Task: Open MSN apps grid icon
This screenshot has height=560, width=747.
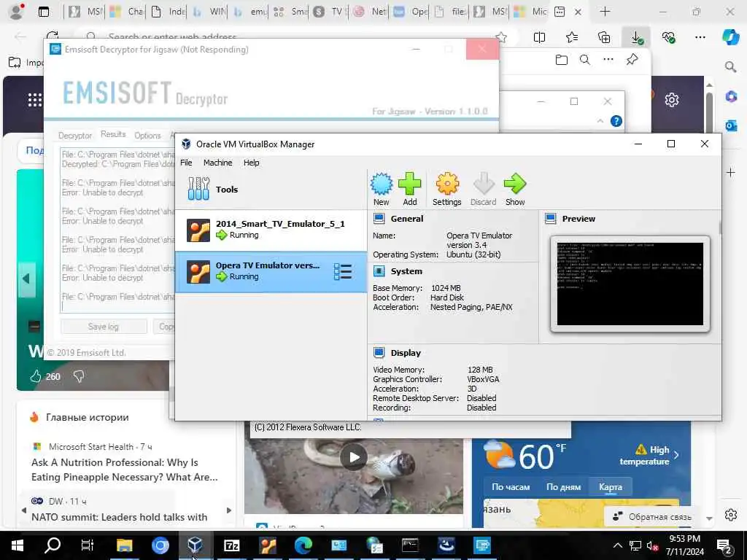Action: pos(35,100)
